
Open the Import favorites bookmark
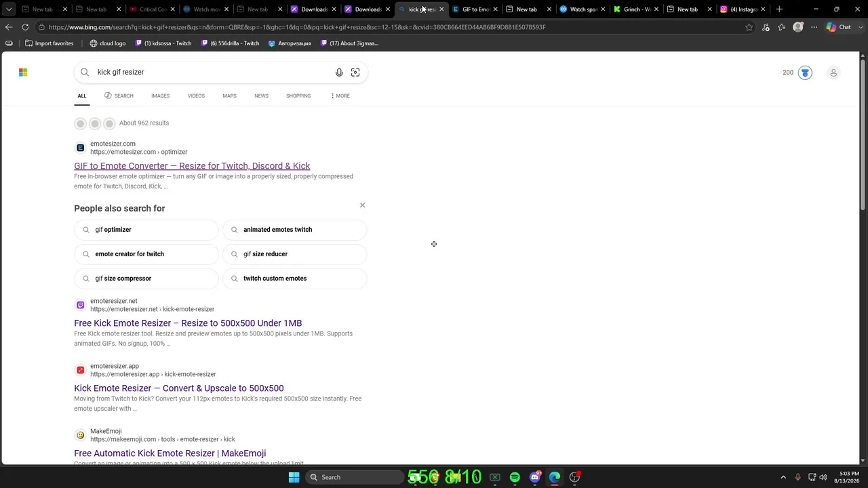click(49, 43)
